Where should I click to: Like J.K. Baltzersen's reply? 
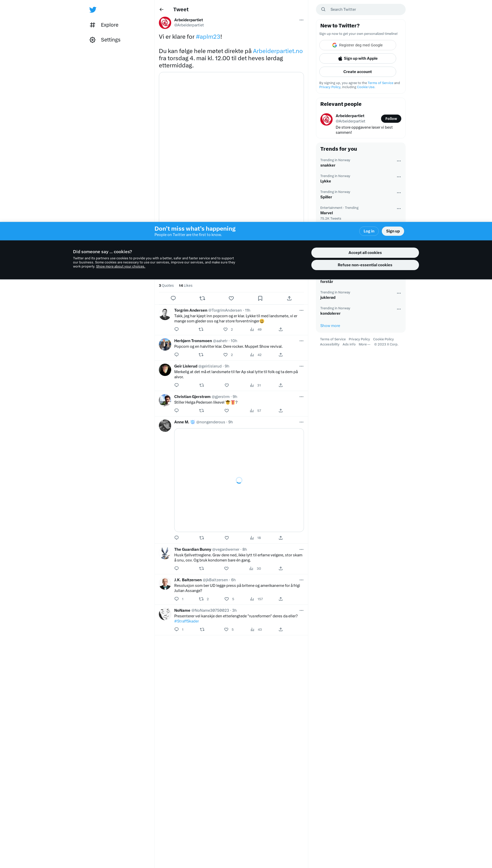tap(227, 599)
